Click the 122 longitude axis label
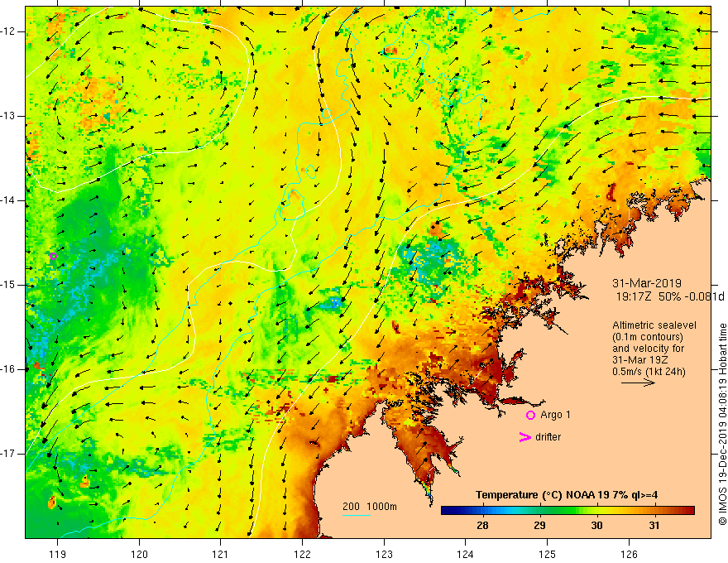The image size is (728, 563). (x=302, y=554)
